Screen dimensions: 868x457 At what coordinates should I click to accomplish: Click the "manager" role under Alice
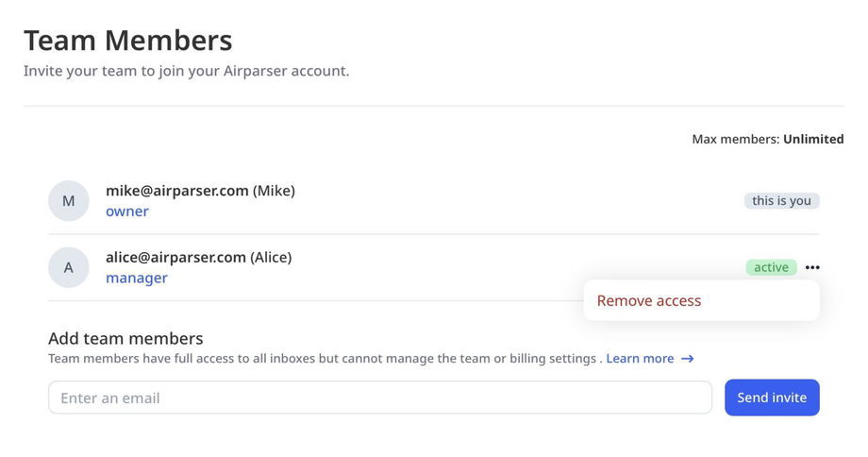(137, 279)
